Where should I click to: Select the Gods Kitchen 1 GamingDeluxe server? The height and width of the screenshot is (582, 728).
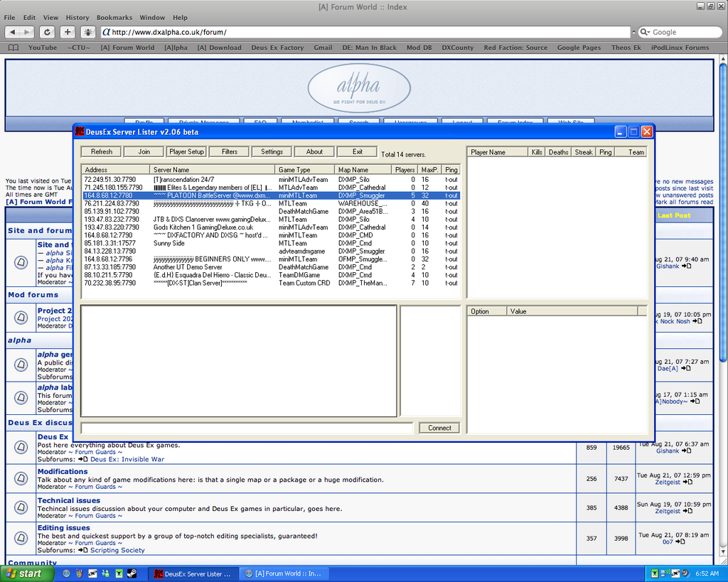(271, 227)
